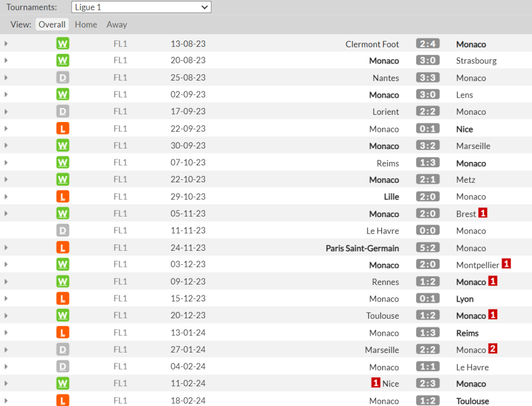Click the D icon for 17-09-23 match
This screenshot has height=406, width=532.
[63, 111]
